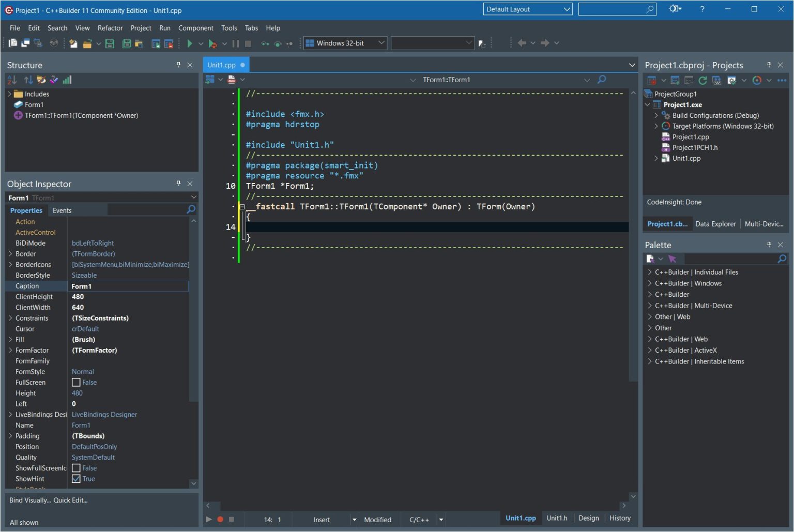This screenshot has height=532, width=794.
Task: Click the Add File to Project icon
Action: click(155, 43)
